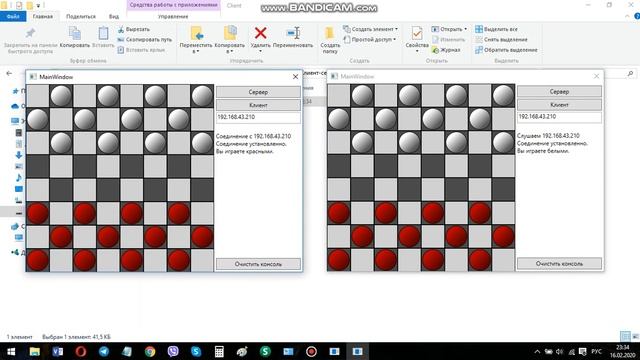
Task: Select the quick access star in navigation pane
Action: [16, 91]
